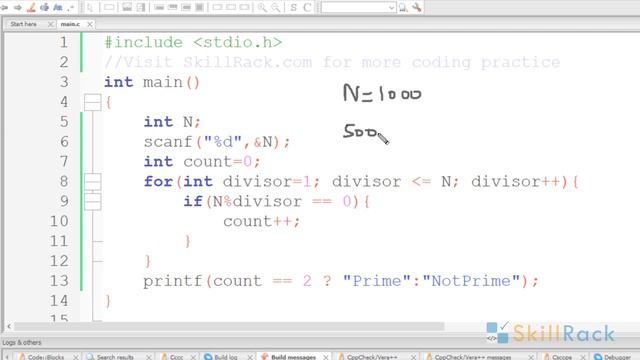
Task: Close the Start here tab
Action: click(51, 24)
